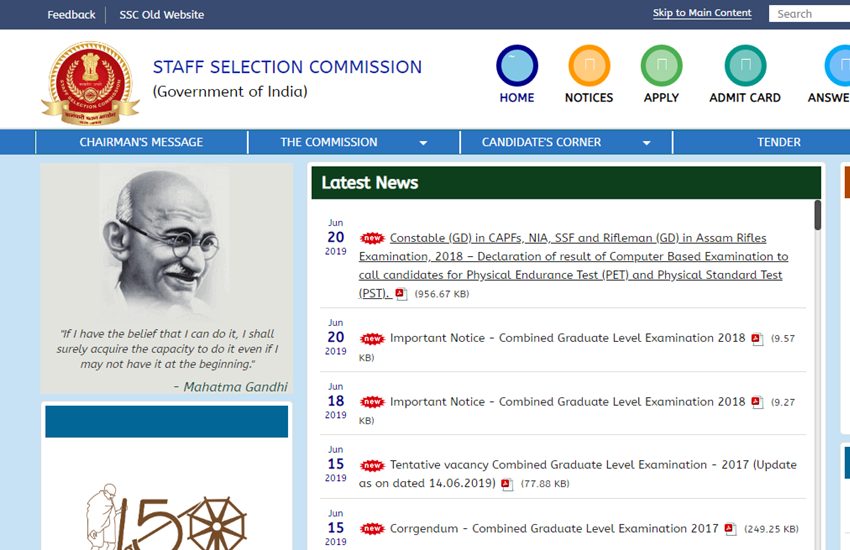
Task: Open the NOTICES circular icon
Action: (589, 66)
